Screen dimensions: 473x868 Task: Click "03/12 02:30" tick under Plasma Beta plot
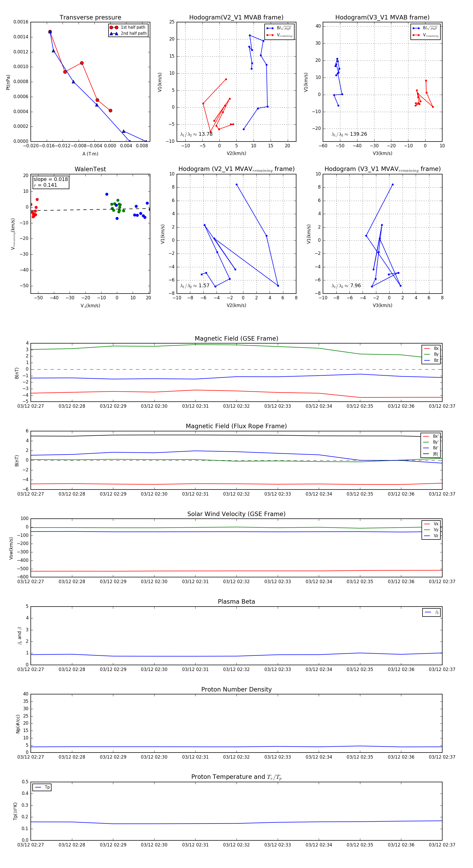pyautogui.click(x=154, y=669)
